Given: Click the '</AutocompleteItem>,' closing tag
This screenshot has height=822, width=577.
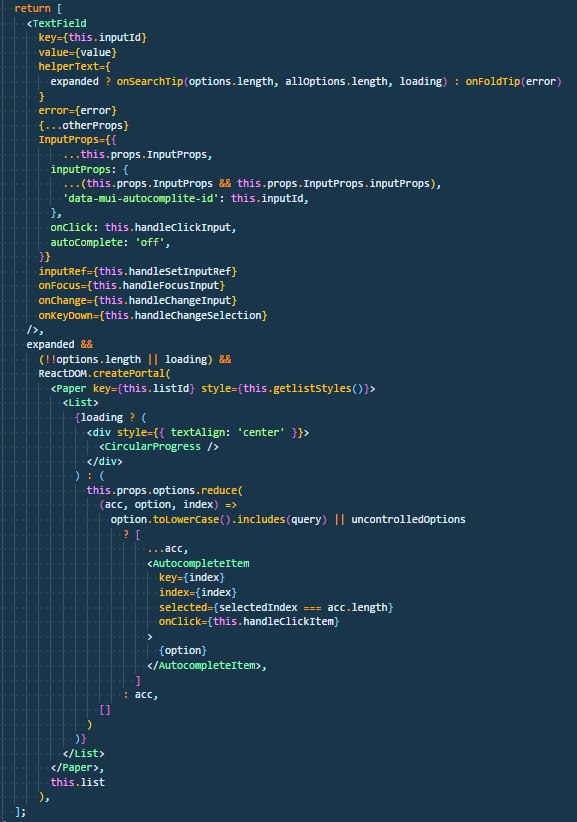Looking at the screenshot, I should (x=207, y=666).
